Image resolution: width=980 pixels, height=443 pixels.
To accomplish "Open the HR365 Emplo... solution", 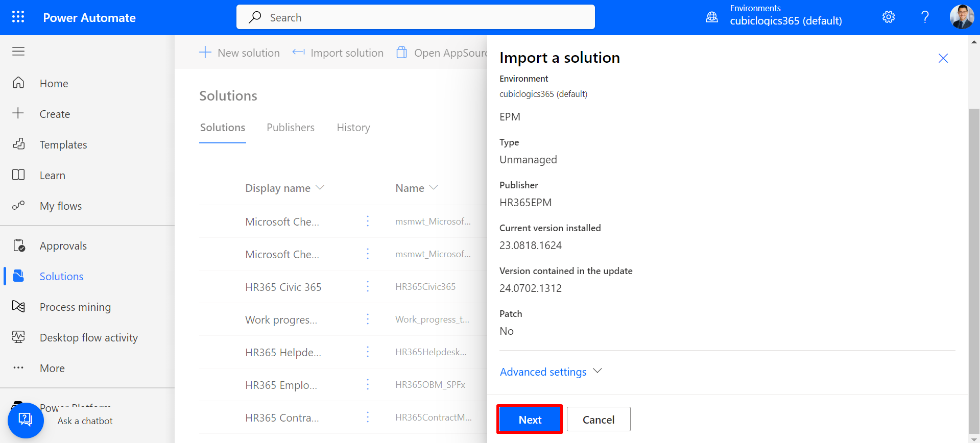I will [281, 385].
